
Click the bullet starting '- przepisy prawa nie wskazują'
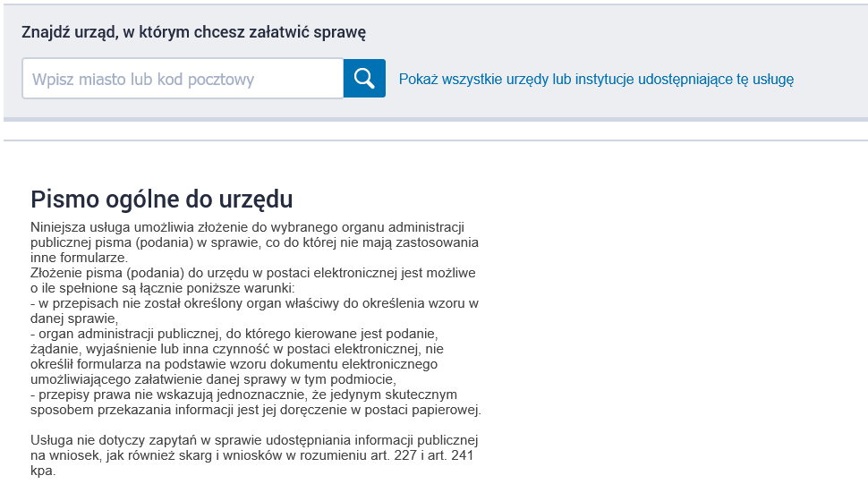(x=243, y=395)
